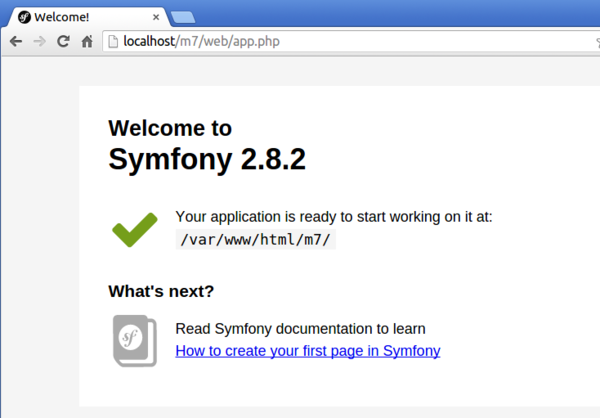This screenshot has width=600, height=418.
Task: Go to the browser Home page
Action: 87,41
